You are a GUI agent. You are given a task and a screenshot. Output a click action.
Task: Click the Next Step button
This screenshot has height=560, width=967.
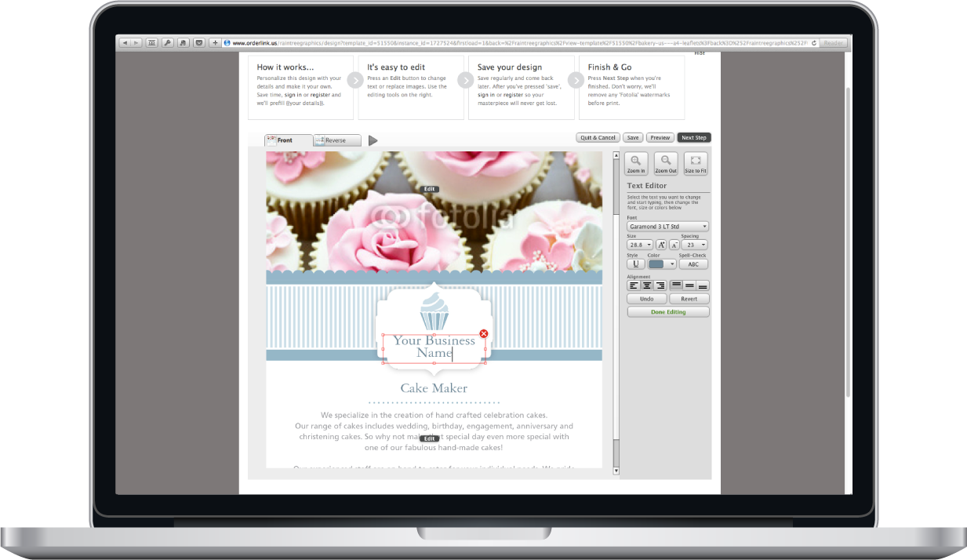tap(694, 137)
